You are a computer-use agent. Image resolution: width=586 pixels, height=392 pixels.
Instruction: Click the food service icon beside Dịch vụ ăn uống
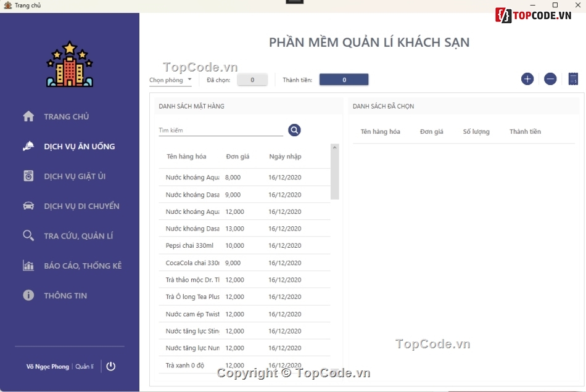pyautogui.click(x=28, y=146)
